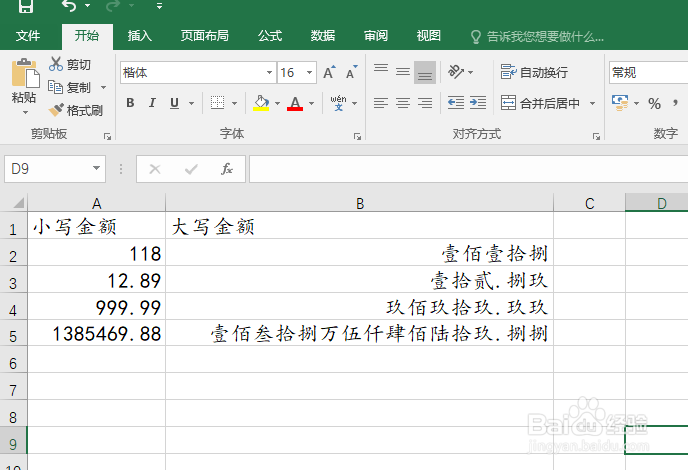
Task: Click the Name Box showing D9
Action: click(47, 169)
